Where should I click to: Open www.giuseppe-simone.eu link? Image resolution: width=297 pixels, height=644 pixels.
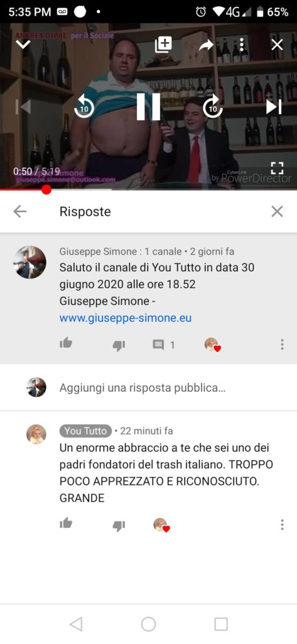[x=126, y=318]
